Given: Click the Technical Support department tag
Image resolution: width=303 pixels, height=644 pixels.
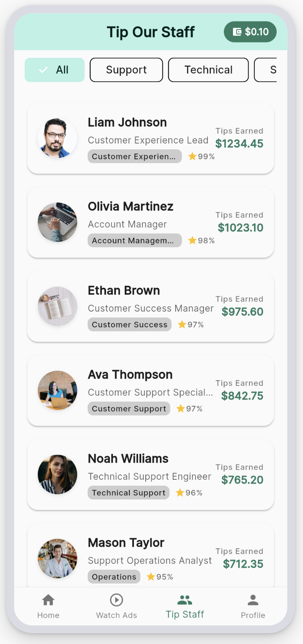Looking at the screenshot, I should [129, 493].
